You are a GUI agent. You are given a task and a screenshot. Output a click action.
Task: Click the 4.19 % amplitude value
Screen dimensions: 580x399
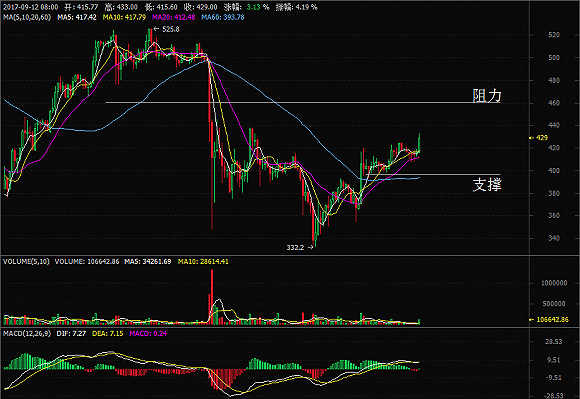click(x=306, y=7)
